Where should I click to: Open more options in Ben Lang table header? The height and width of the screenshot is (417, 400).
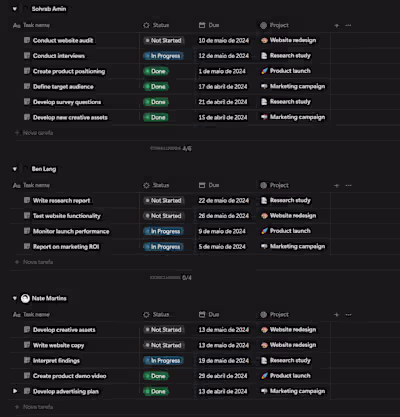(x=348, y=185)
